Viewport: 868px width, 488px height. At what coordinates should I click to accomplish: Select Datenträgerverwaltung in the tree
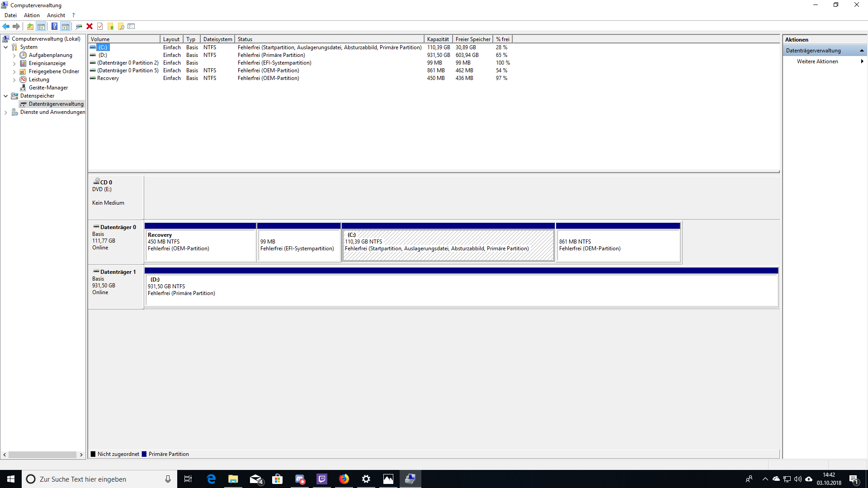pyautogui.click(x=56, y=104)
